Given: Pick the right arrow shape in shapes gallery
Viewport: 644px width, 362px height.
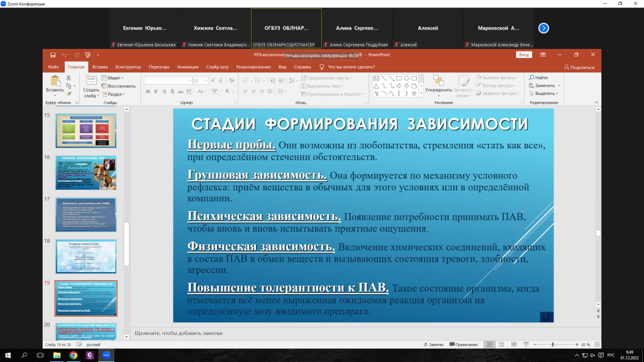Looking at the screenshot, I should 399,85.
